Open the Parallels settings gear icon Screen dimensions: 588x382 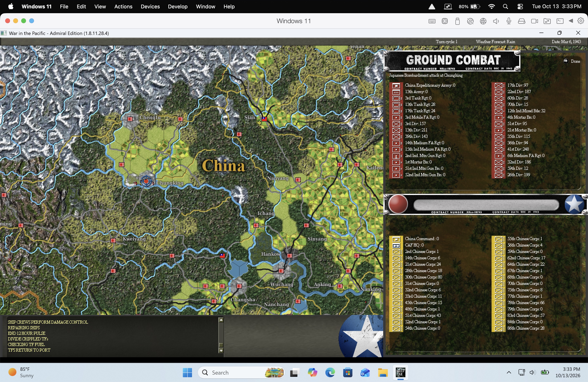(581, 21)
